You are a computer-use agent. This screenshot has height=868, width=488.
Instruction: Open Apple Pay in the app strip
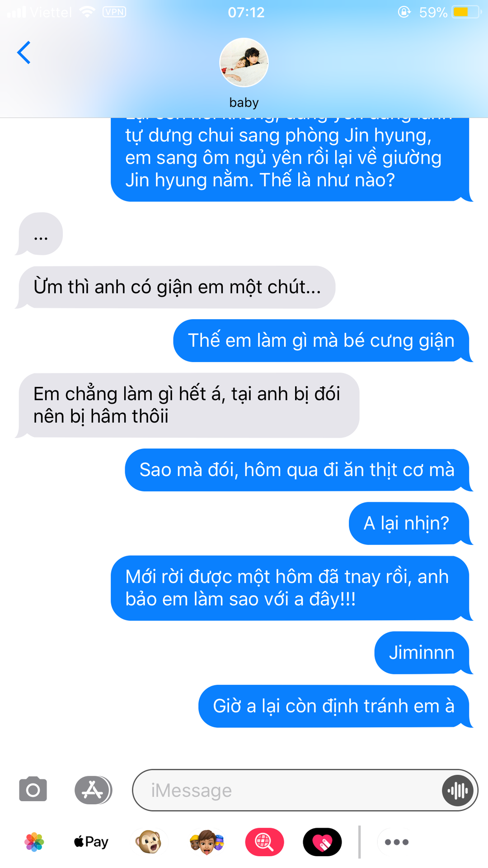pos(91,842)
